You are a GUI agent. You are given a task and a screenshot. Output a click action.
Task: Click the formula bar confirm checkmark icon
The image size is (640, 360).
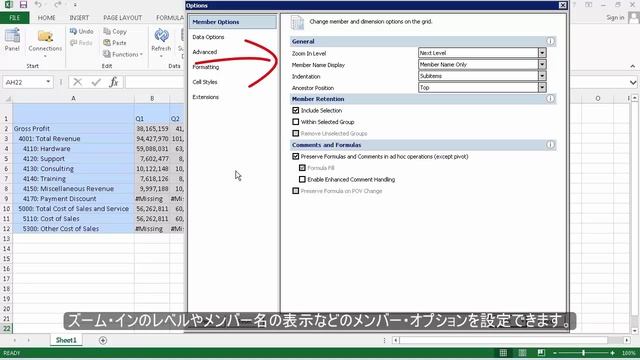point(96,82)
